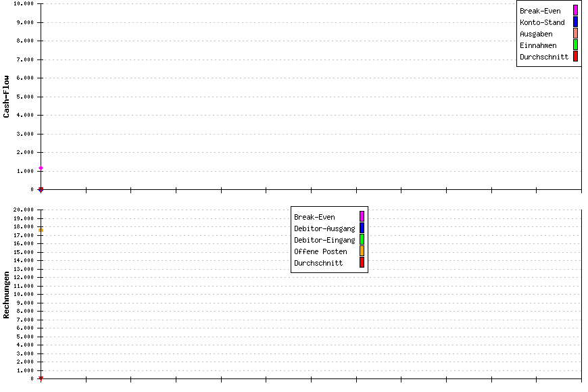The height and width of the screenshot is (392, 588).
Task: Select the Debitor-Eingang legend label text
Action: [x=324, y=240]
